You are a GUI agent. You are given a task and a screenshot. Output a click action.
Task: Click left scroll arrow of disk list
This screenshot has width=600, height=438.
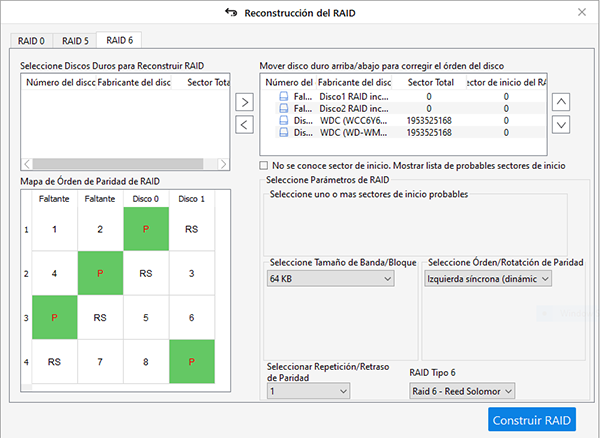27,164
